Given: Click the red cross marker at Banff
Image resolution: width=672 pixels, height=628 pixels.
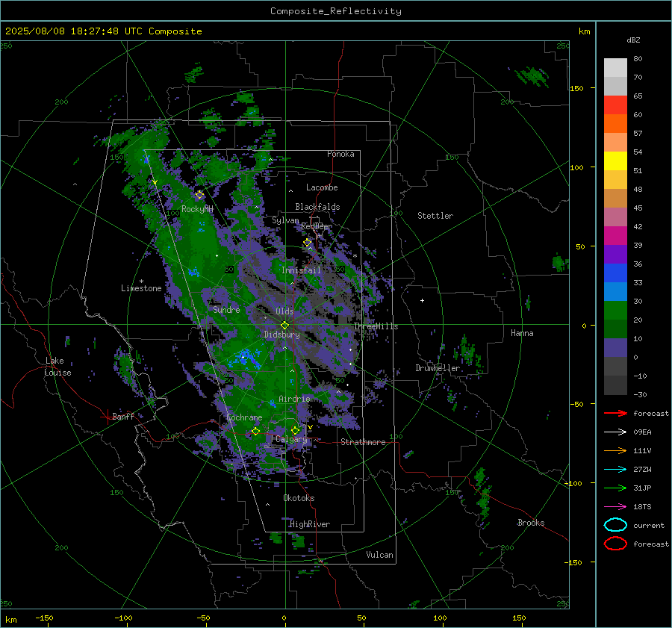Looking at the screenshot, I should 107,417.
